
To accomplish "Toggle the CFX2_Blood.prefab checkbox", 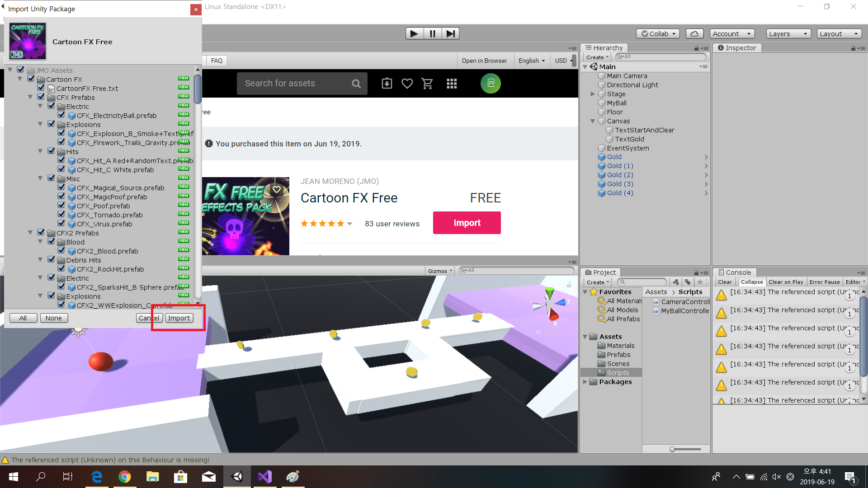I will (61, 250).
